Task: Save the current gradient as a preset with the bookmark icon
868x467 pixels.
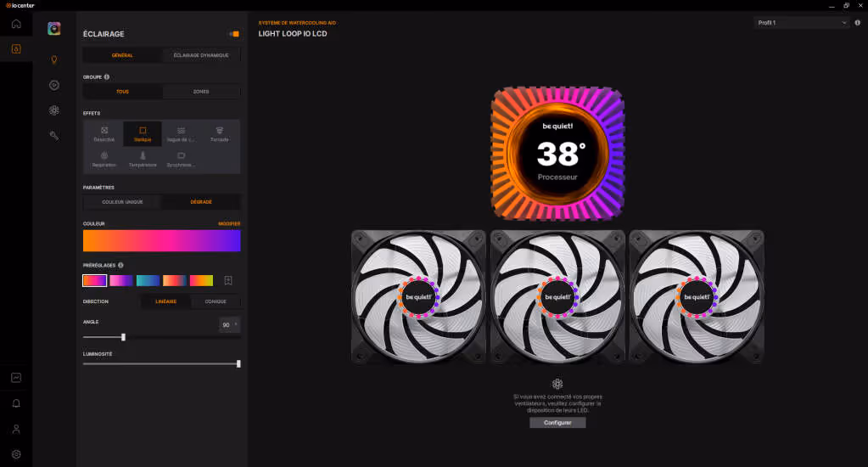Action: [x=228, y=280]
